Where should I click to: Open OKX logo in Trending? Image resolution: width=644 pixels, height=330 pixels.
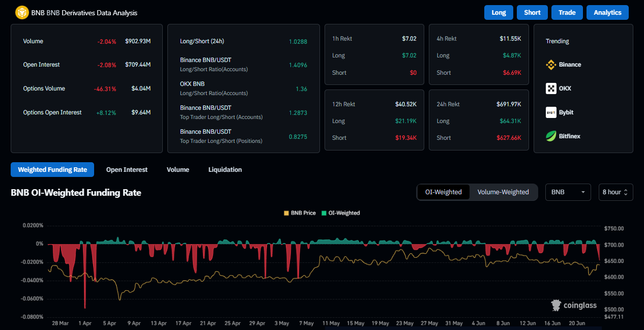551,88
